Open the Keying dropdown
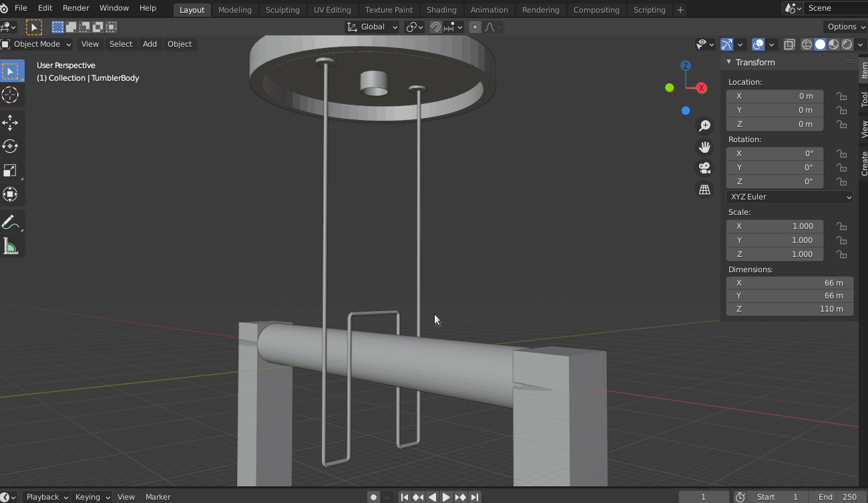The image size is (868, 503). click(x=92, y=497)
